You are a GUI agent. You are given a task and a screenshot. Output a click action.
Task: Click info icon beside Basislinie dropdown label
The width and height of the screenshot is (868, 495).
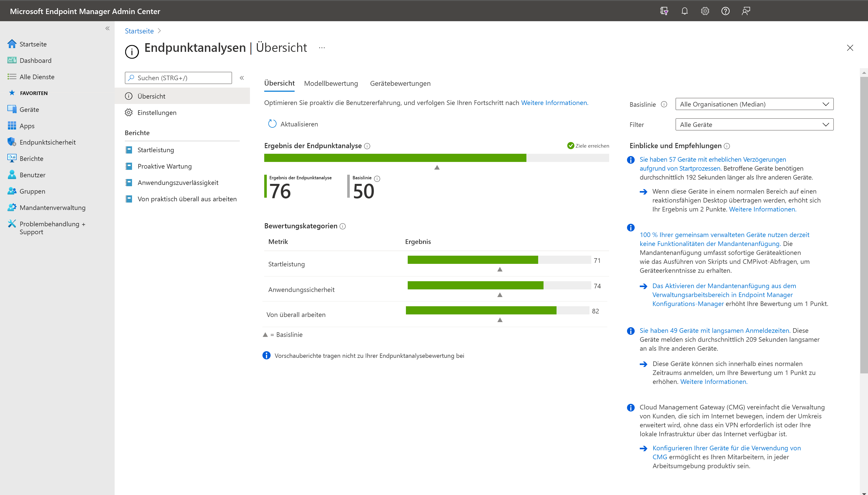click(x=664, y=104)
